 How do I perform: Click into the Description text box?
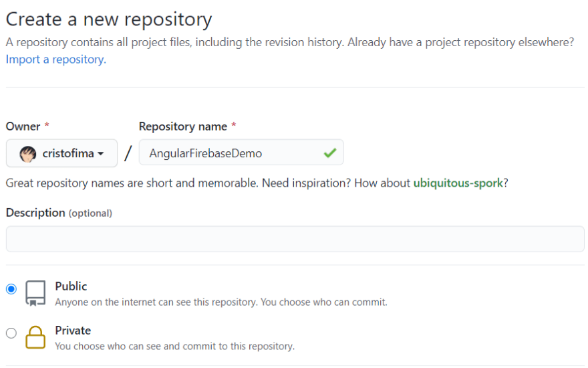[295, 239]
